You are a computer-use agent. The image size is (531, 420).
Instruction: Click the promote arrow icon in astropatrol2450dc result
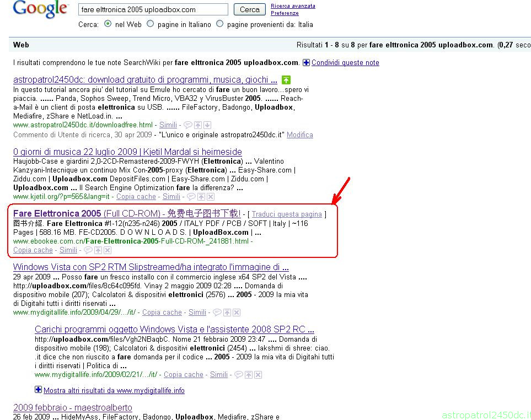click(x=198, y=125)
